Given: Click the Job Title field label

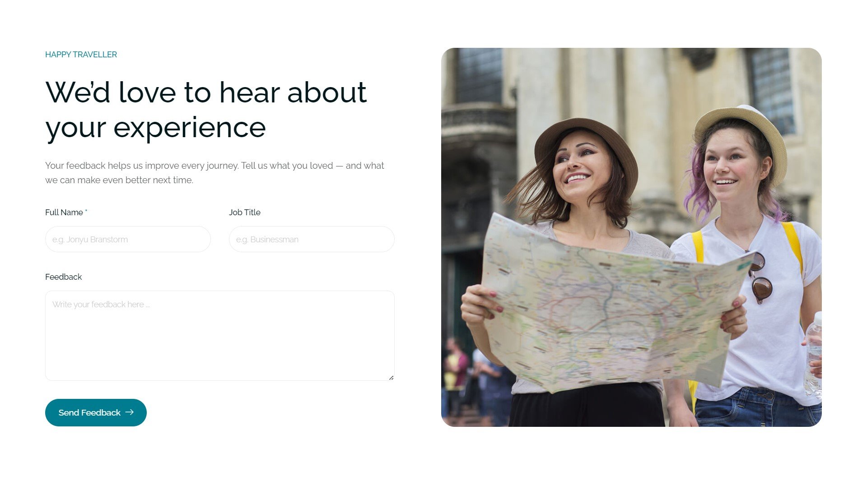Looking at the screenshot, I should 245,213.
